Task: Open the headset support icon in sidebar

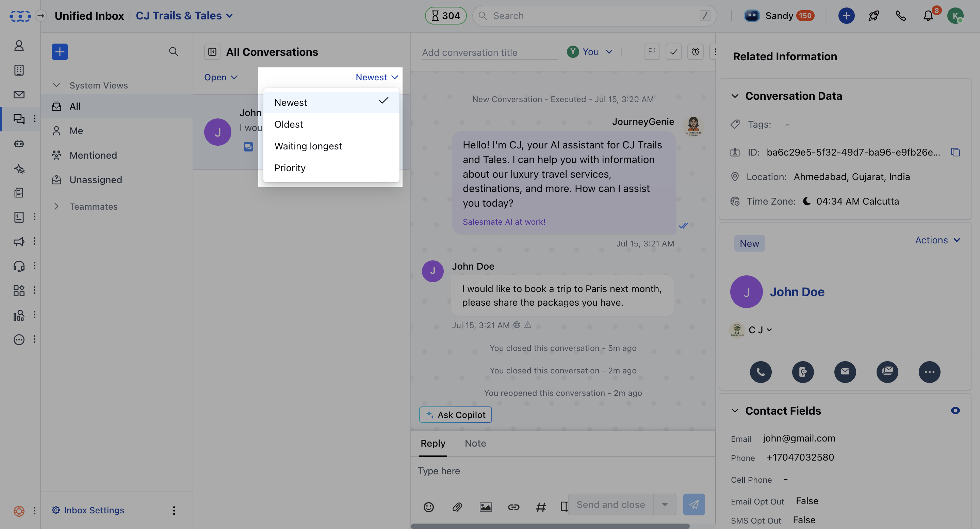Action: click(x=19, y=266)
